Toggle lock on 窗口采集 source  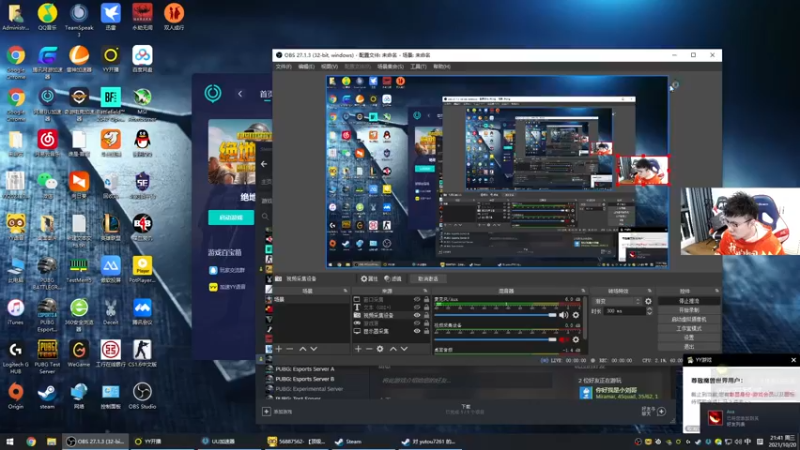pyautogui.click(x=427, y=299)
